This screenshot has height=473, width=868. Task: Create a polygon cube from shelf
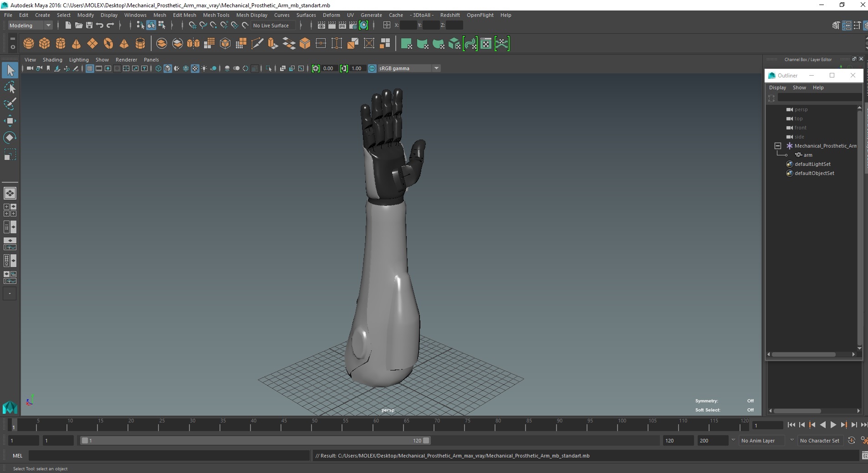click(45, 44)
